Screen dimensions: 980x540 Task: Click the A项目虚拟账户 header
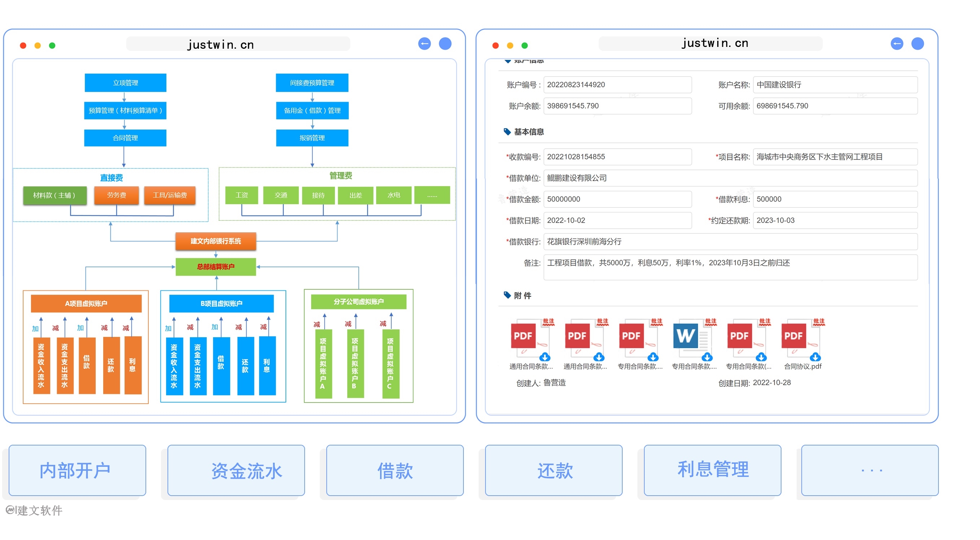coord(86,303)
